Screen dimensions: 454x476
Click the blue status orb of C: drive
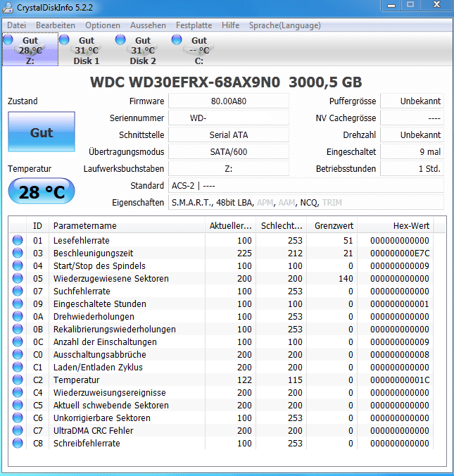[177, 39]
